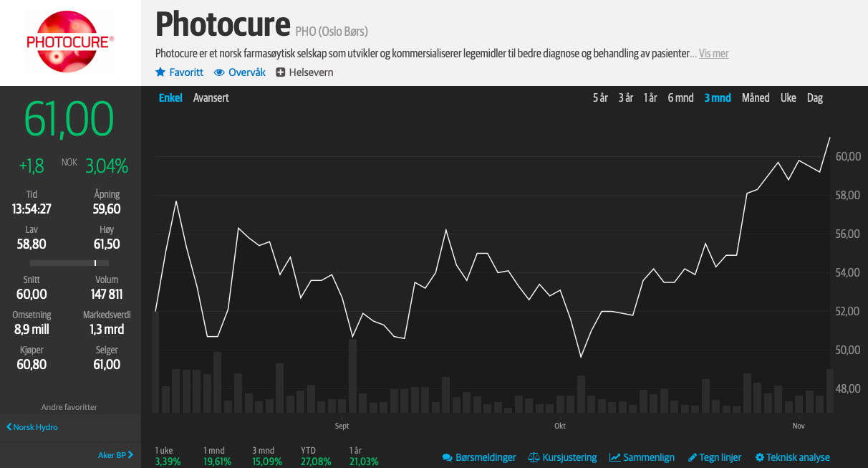Click the Høy value 61,50
This screenshot has height=468, width=868.
point(107,244)
